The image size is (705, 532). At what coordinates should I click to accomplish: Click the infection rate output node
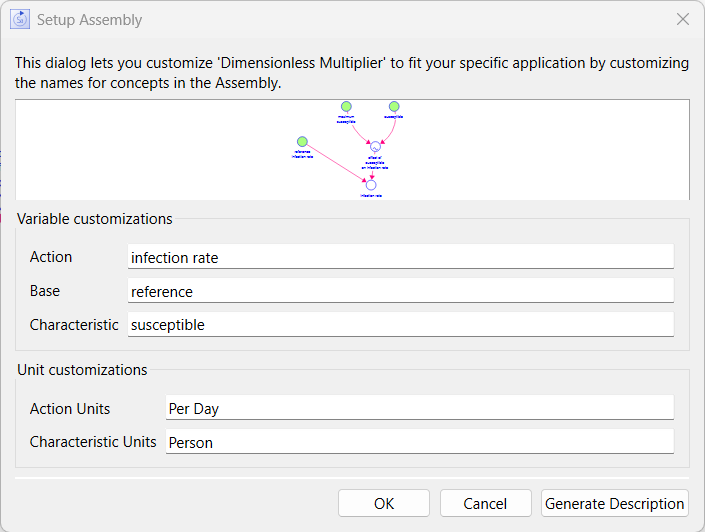point(371,185)
